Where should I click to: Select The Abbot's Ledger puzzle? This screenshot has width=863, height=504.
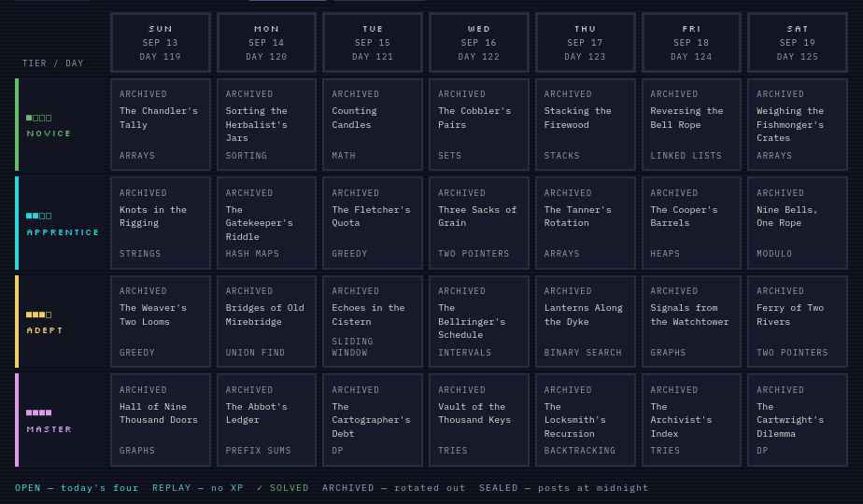click(x=266, y=420)
